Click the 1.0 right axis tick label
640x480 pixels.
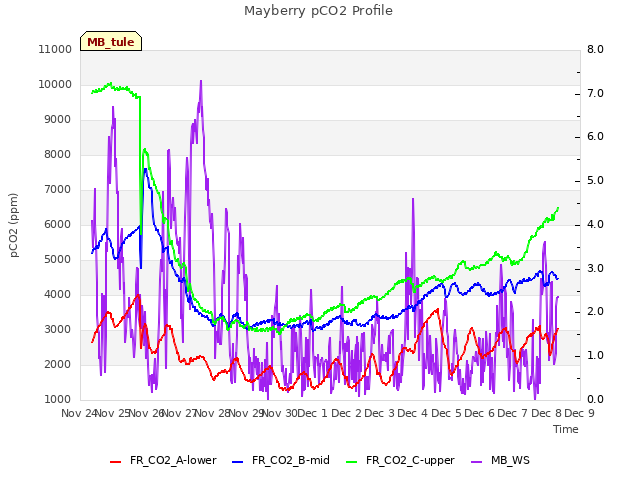point(595,356)
